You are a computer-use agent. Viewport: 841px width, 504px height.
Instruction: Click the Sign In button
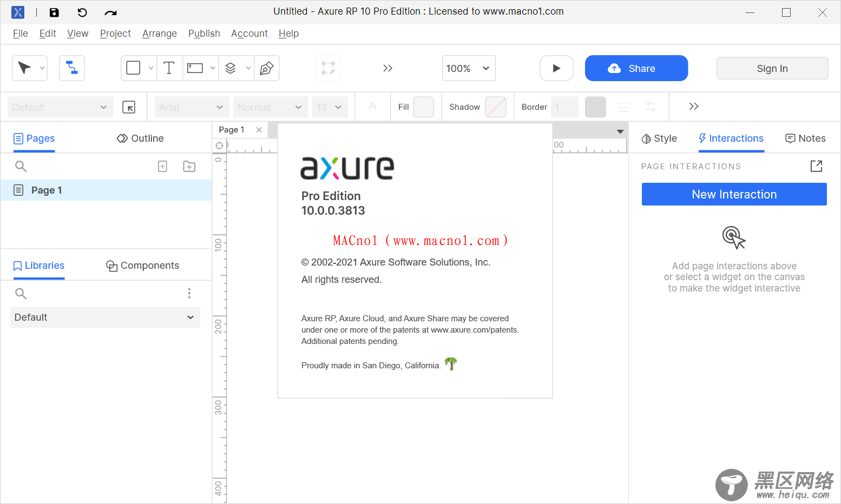(772, 68)
